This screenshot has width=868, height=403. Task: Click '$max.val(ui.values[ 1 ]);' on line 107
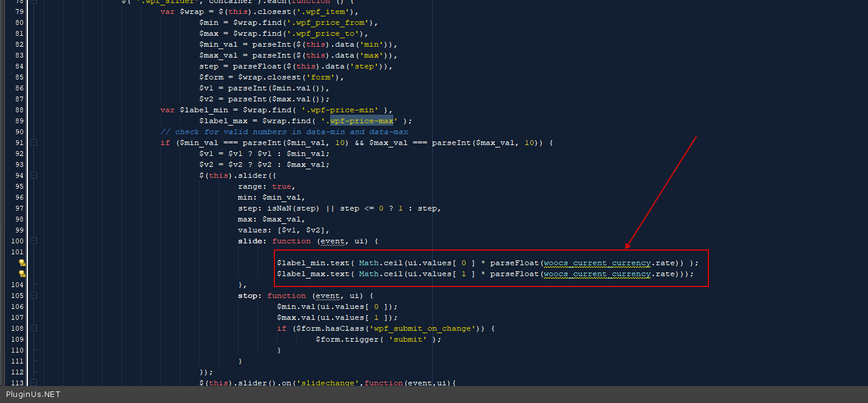point(337,317)
